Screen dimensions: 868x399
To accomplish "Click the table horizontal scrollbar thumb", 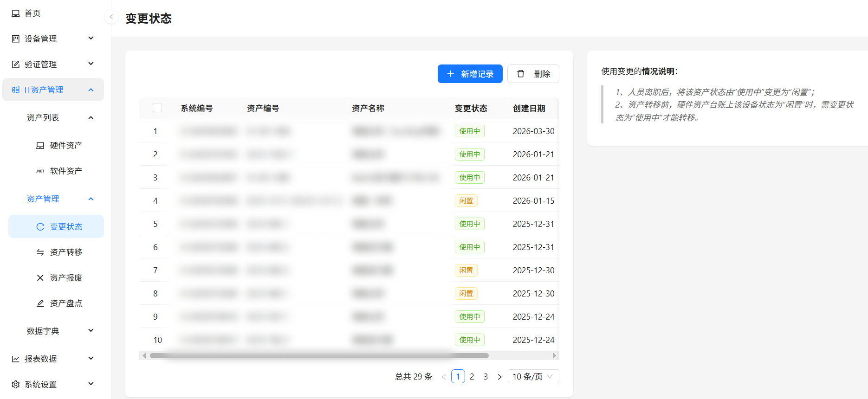I will point(319,356).
